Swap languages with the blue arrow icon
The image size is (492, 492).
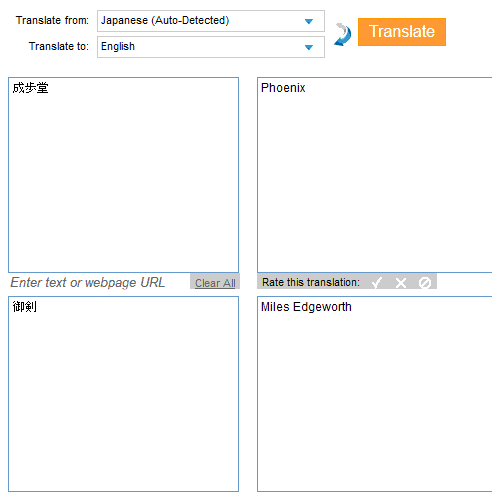tap(343, 34)
